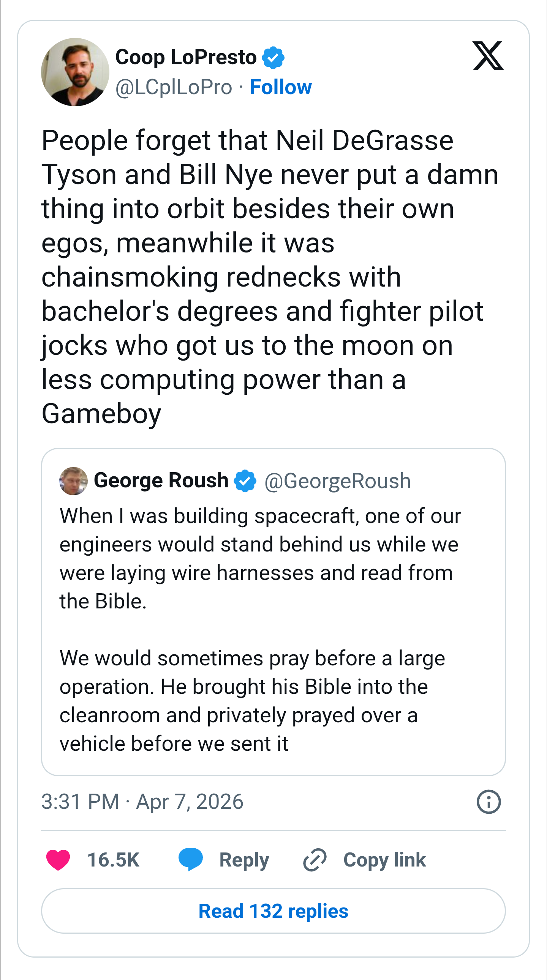Click the George Roush name in quoted post
Image resolution: width=547 pixels, height=980 pixels.
161,480
